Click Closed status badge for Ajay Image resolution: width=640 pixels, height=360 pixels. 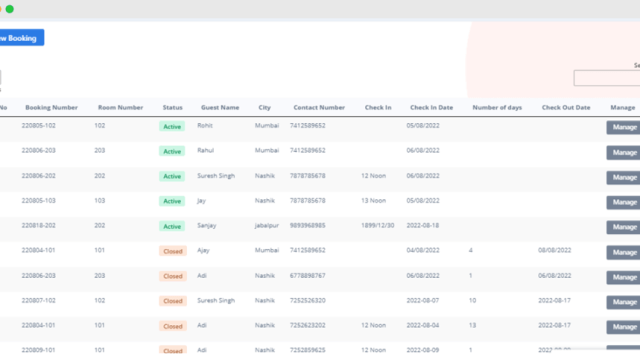point(173,251)
